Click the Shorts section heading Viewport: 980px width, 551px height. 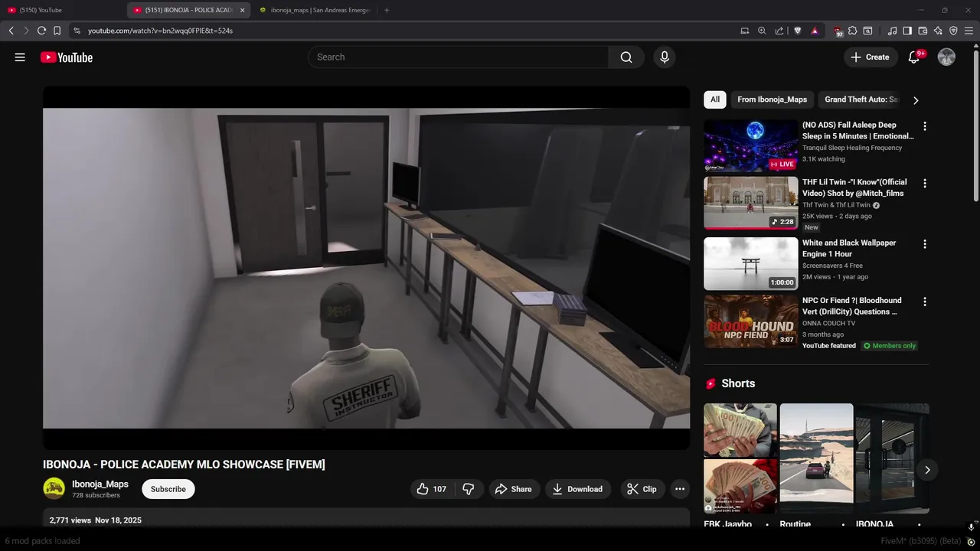click(738, 383)
